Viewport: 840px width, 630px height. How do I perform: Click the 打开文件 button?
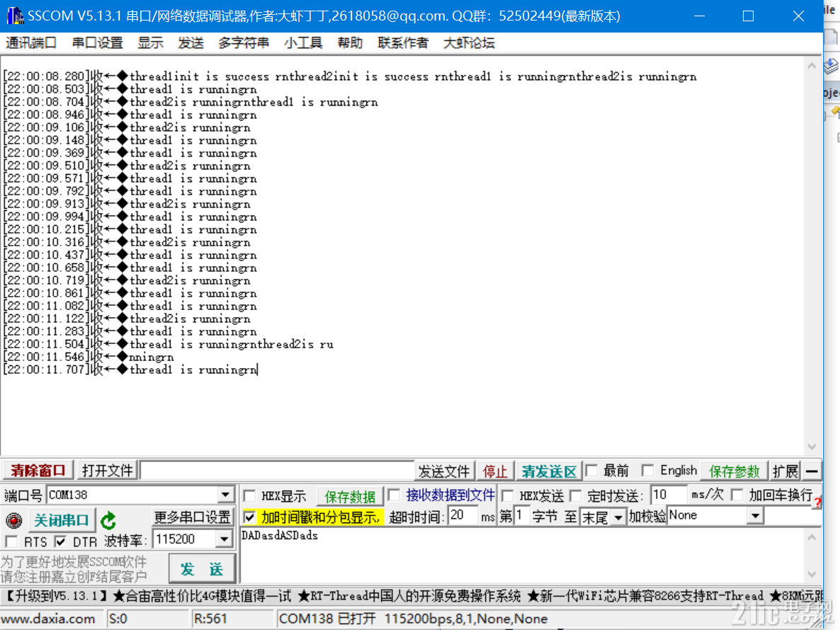107,471
